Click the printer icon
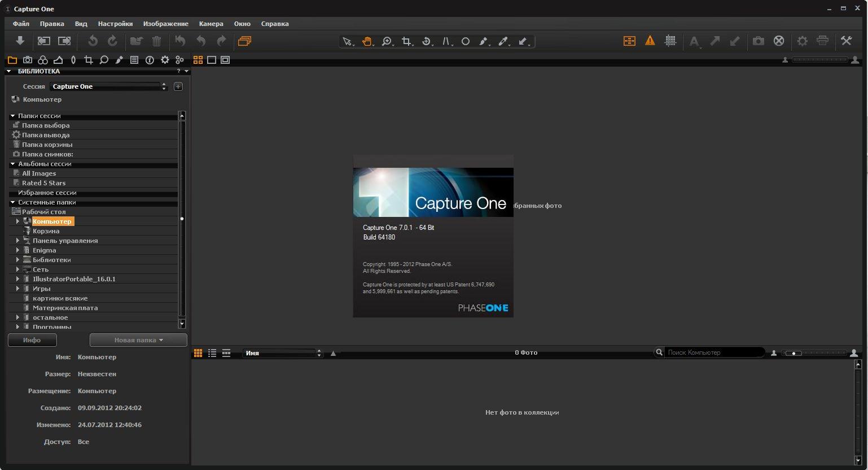This screenshot has width=868, height=470. [823, 41]
